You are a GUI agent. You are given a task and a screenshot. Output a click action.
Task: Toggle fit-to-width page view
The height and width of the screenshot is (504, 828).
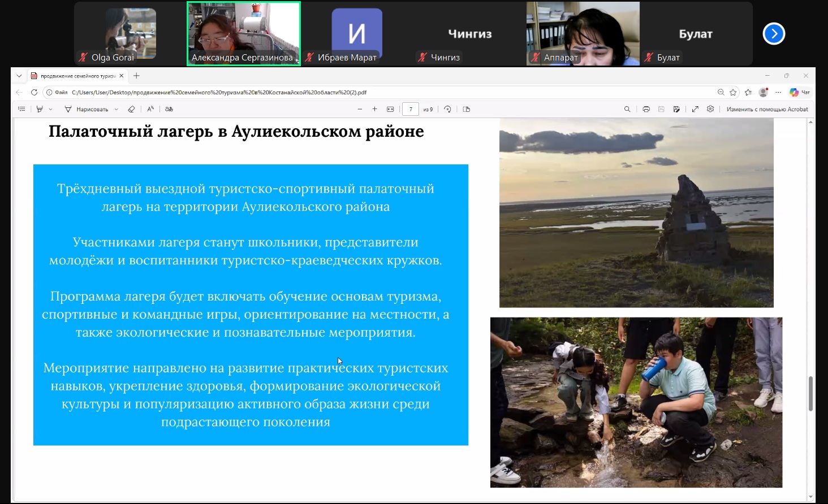point(390,109)
